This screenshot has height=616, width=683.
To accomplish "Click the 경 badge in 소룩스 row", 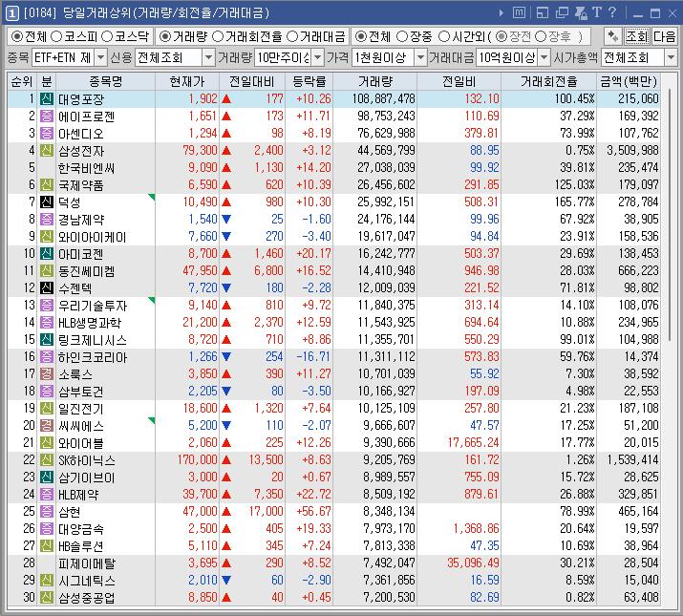I will pyautogui.click(x=47, y=373).
